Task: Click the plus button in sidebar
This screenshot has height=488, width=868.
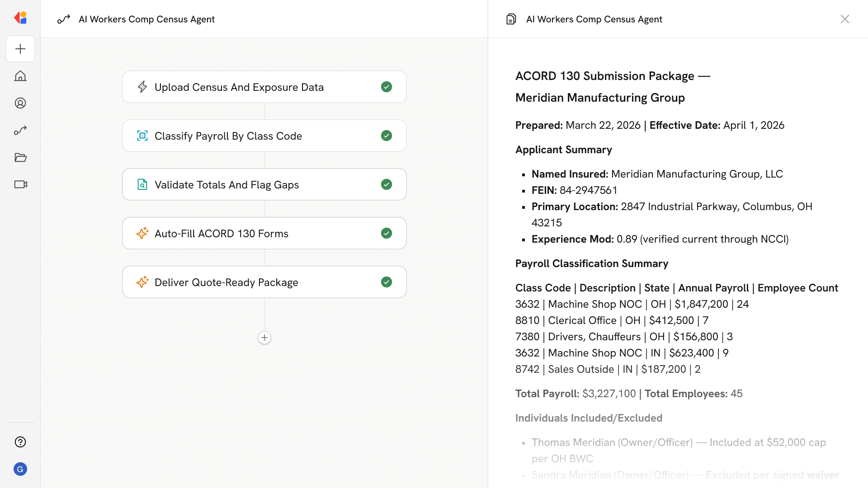Action: click(20, 49)
